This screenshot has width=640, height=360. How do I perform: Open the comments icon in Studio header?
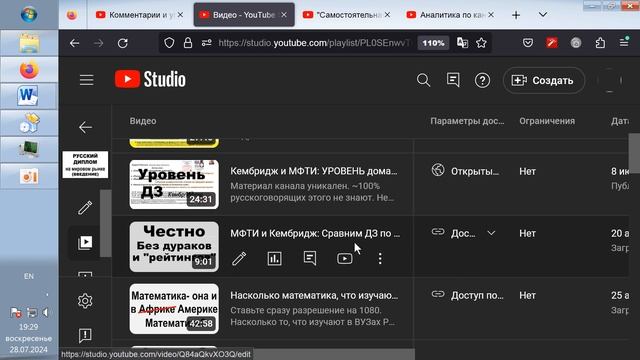pyautogui.click(x=453, y=80)
